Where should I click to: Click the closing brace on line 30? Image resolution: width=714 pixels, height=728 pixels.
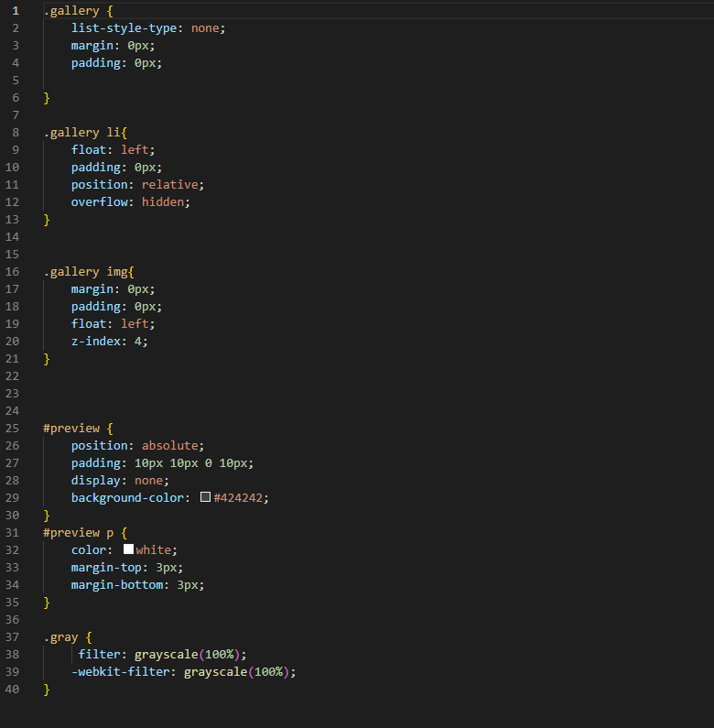(x=47, y=515)
